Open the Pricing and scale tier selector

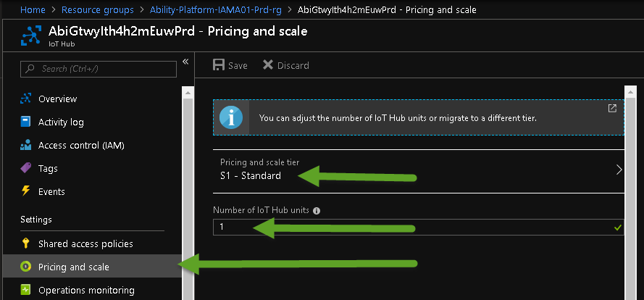tap(419, 170)
